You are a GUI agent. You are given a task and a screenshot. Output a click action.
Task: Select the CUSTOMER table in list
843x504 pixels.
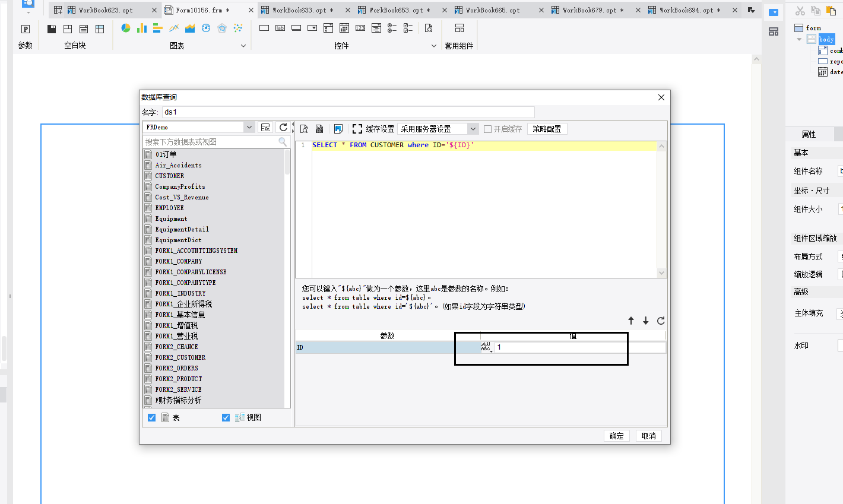(x=170, y=176)
